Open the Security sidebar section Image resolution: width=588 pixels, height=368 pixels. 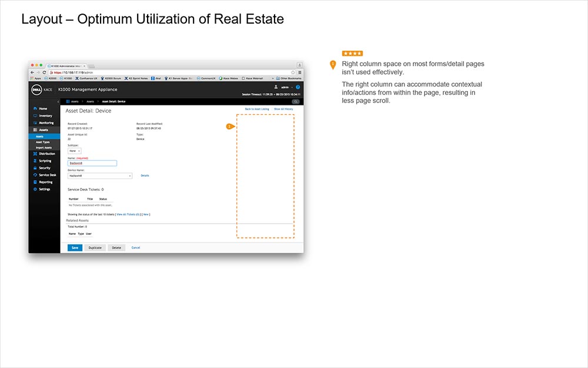(x=45, y=168)
